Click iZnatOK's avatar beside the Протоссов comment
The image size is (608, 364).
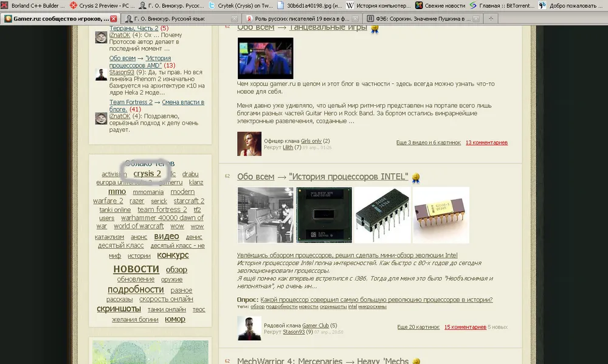point(101,37)
